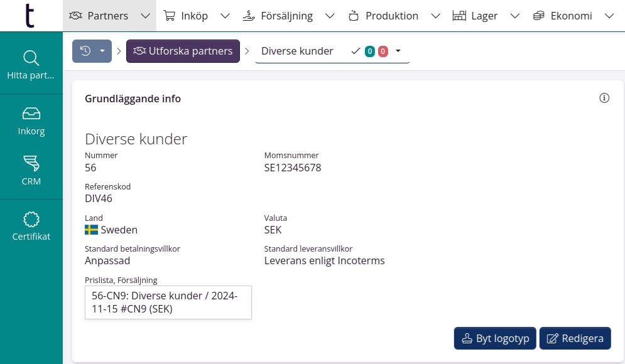Open CRM from the left sidebar

(x=31, y=171)
